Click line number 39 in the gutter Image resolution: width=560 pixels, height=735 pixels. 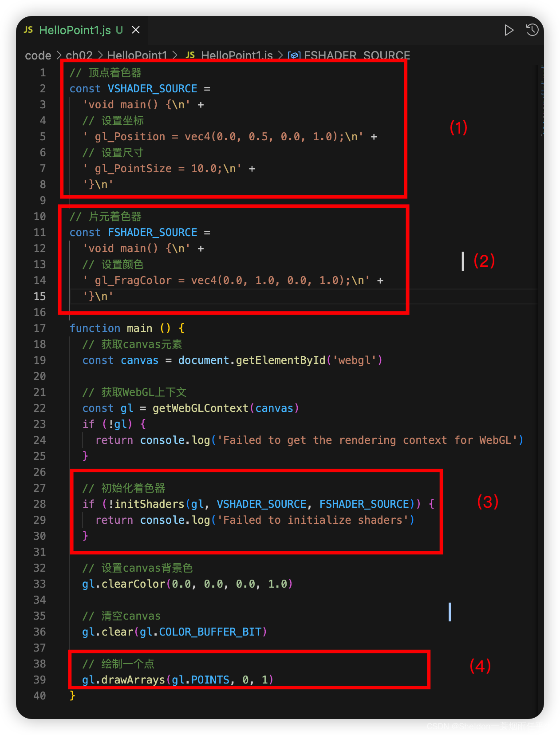pyautogui.click(x=40, y=680)
